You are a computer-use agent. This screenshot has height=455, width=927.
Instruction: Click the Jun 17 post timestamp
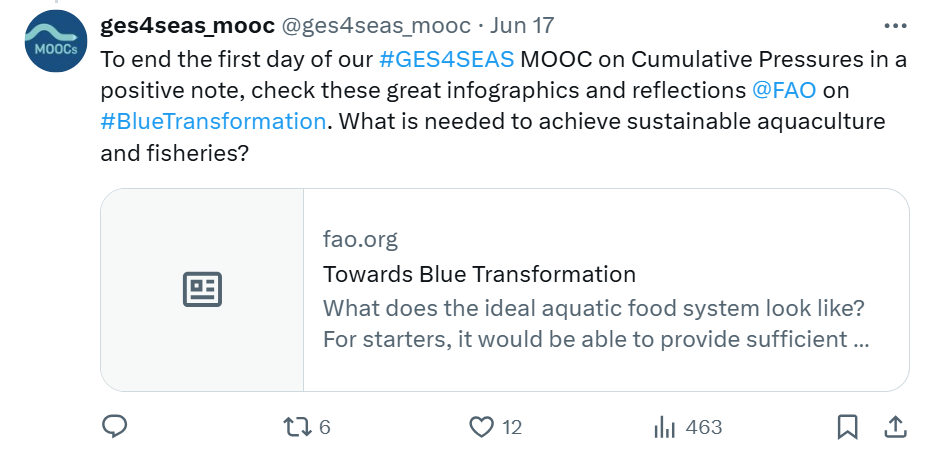pos(522,25)
